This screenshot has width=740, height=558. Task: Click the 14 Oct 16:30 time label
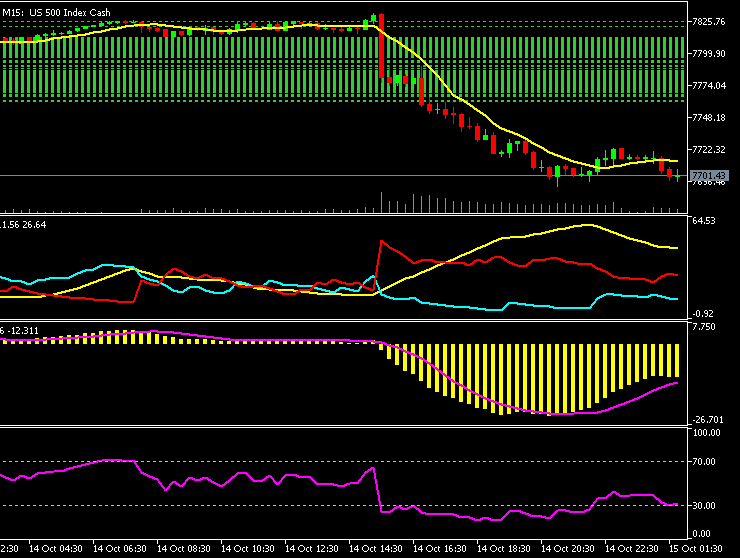(x=440, y=549)
